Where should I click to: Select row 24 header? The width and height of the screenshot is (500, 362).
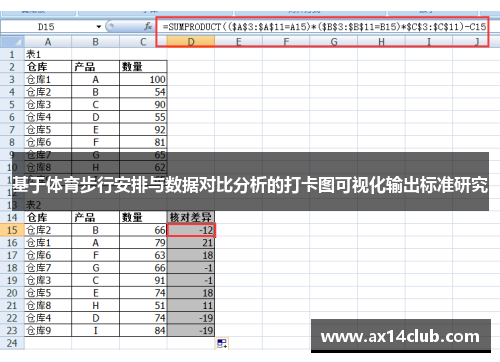pos(12,343)
